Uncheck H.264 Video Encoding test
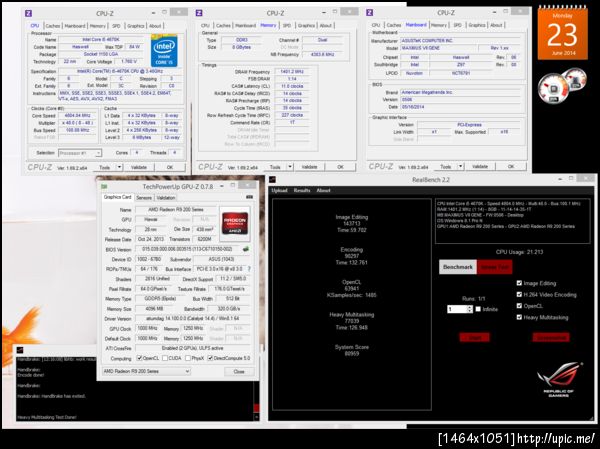 pos(519,294)
